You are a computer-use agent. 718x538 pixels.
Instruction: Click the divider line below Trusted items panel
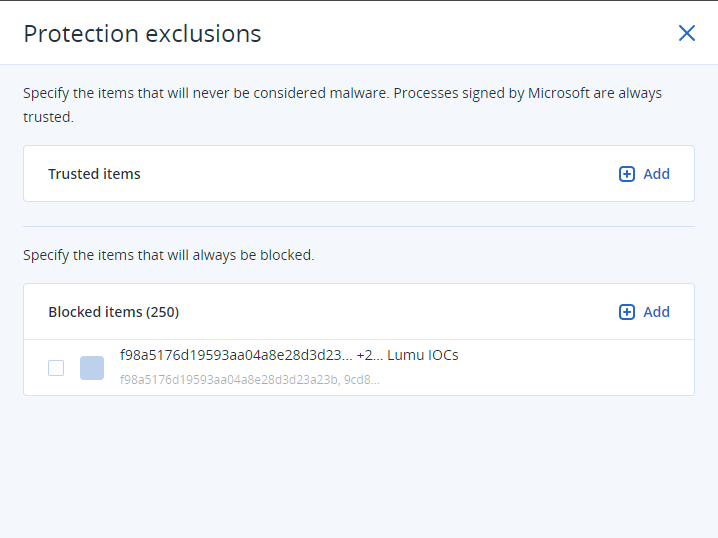[358, 226]
